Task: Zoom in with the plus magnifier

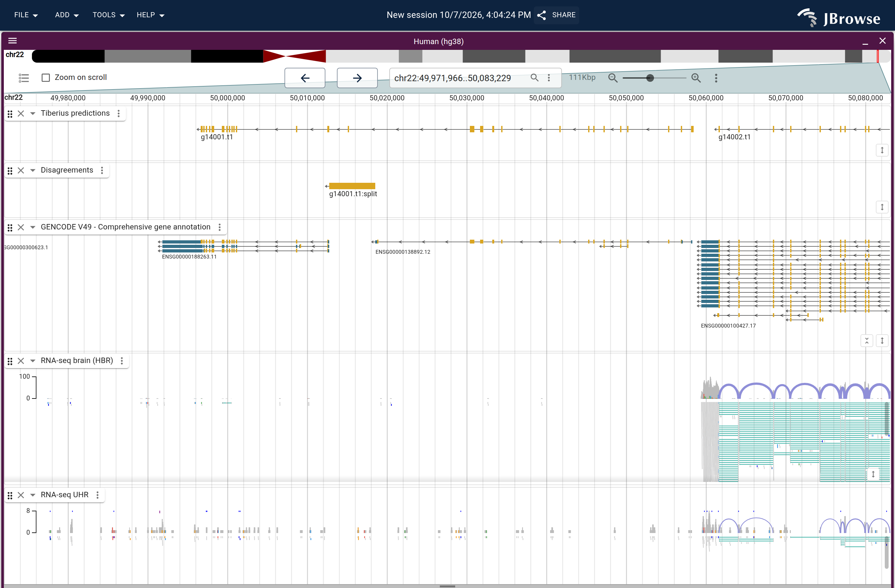Action: click(x=696, y=78)
